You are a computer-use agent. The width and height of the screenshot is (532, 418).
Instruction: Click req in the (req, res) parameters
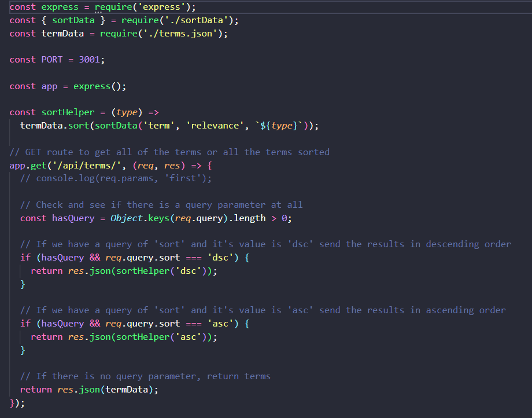point(145,166)
